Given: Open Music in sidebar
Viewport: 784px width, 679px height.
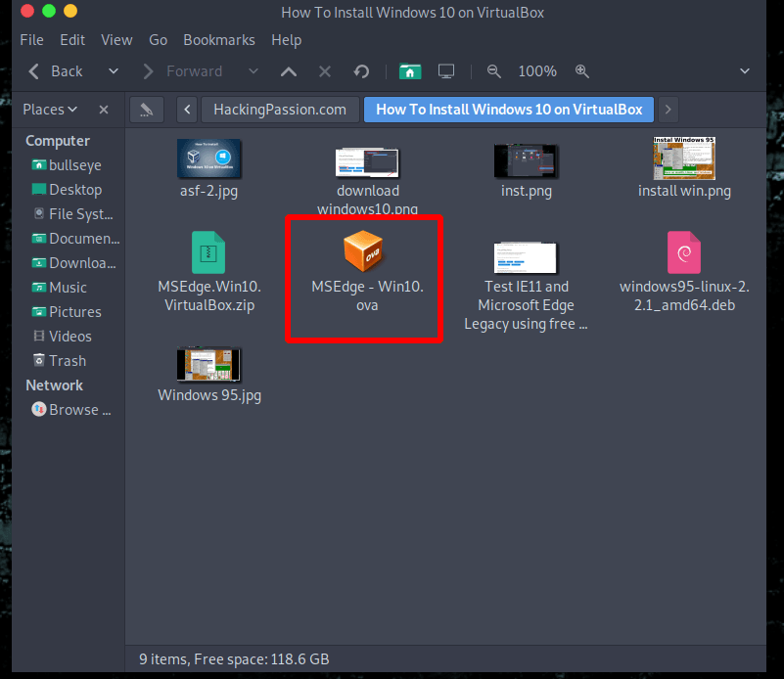Looking at the screenshot, I should click(59, 288).
